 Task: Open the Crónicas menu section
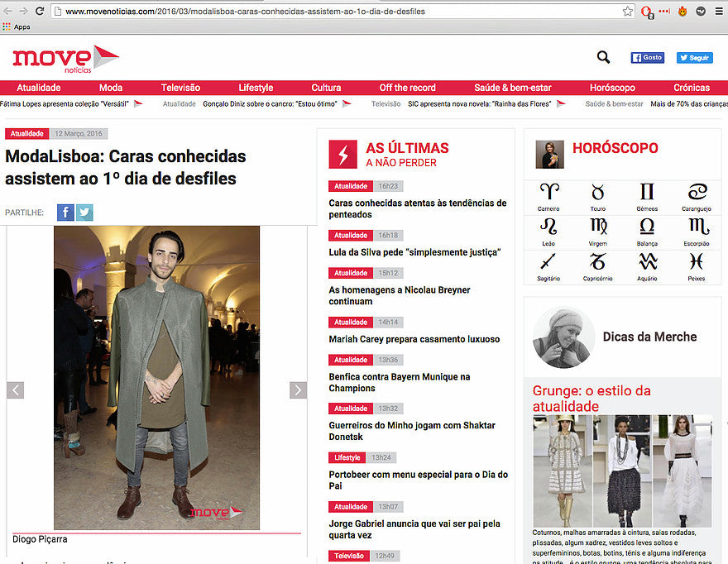pos(692,88)
